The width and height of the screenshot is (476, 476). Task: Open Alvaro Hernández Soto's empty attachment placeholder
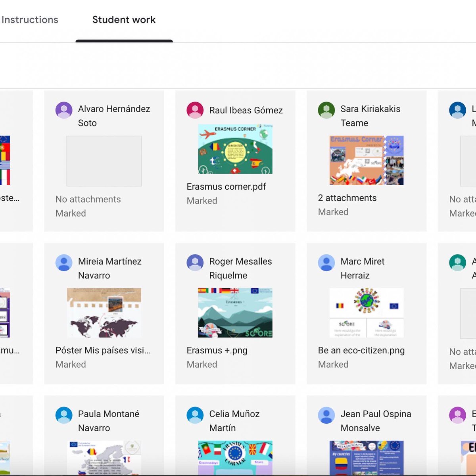click(x=104, y=161)
